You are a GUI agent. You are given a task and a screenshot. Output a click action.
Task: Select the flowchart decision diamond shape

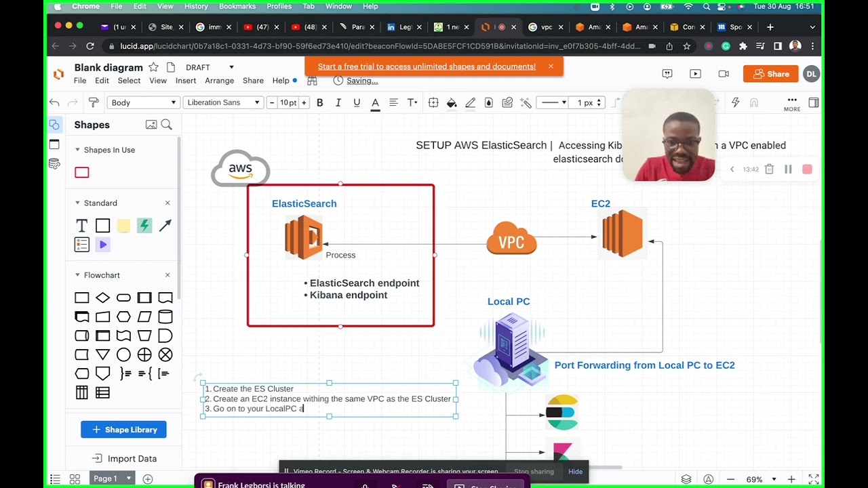tap(102, 298)
